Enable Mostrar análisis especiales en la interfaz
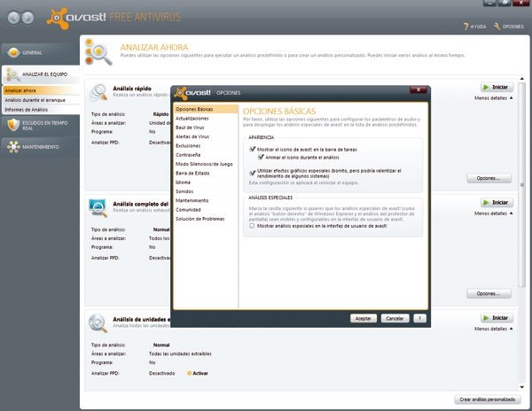 point(252,226)
